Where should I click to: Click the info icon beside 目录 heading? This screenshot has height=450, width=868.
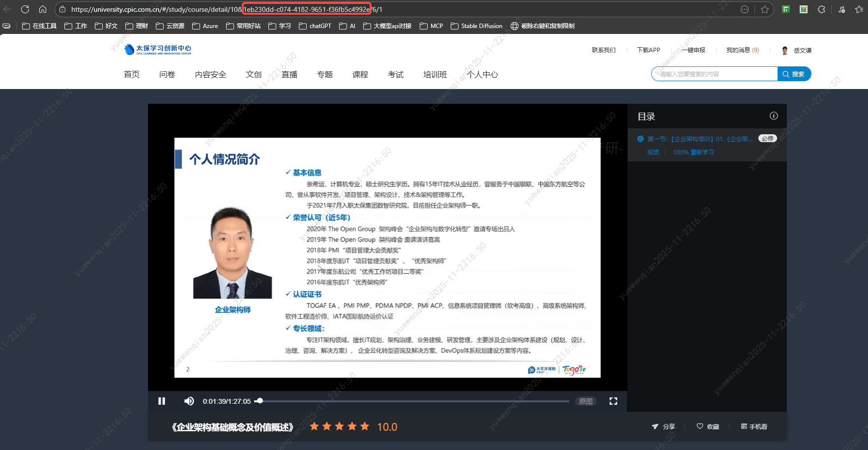pos(774,116)
